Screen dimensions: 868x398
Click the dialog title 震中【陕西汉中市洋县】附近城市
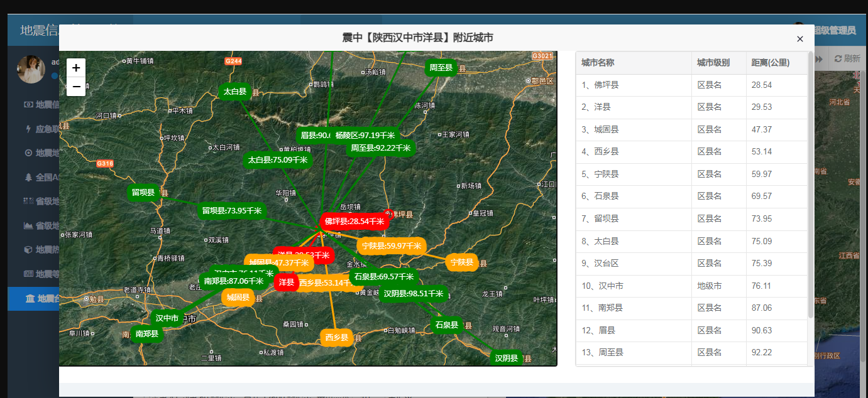417,38
